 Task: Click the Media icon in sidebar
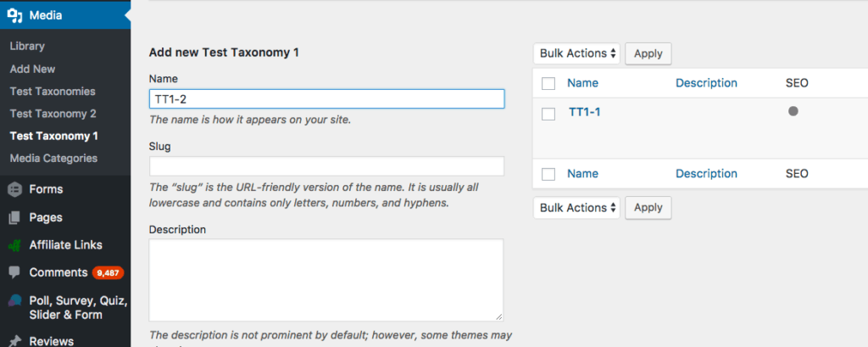point(14,15)
